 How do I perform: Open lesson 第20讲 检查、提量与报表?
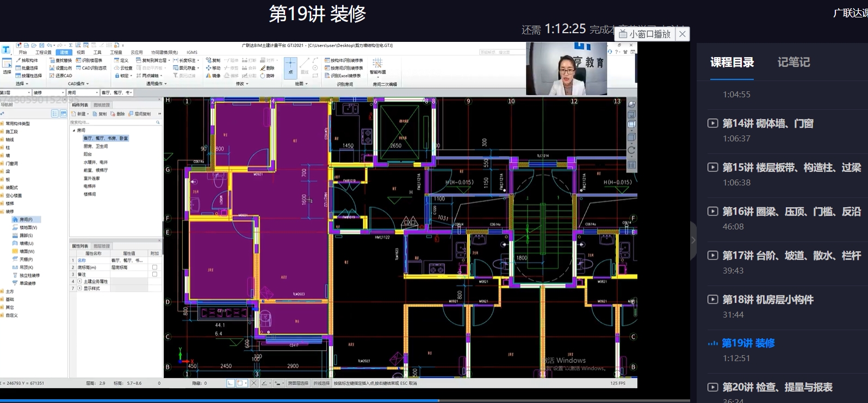pyautogui.click(x=777, y=387)
